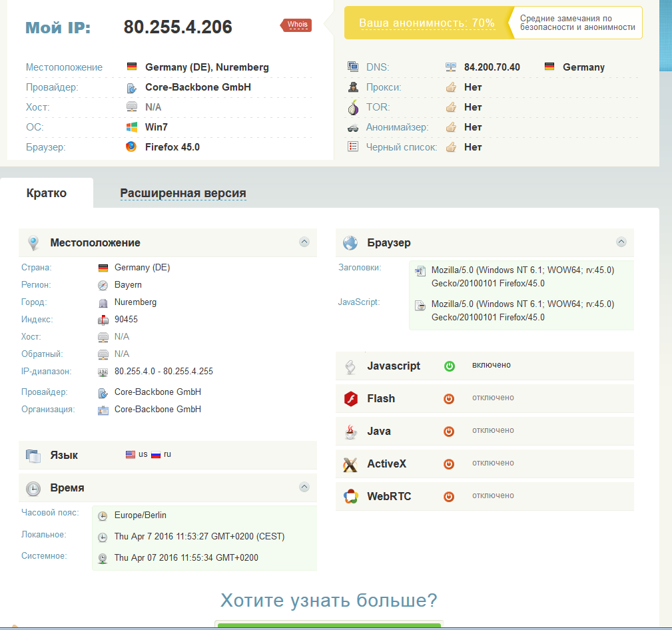Toggle the Flash power status indicator
The image size is (672, 630).
click(x=450, y=399)
